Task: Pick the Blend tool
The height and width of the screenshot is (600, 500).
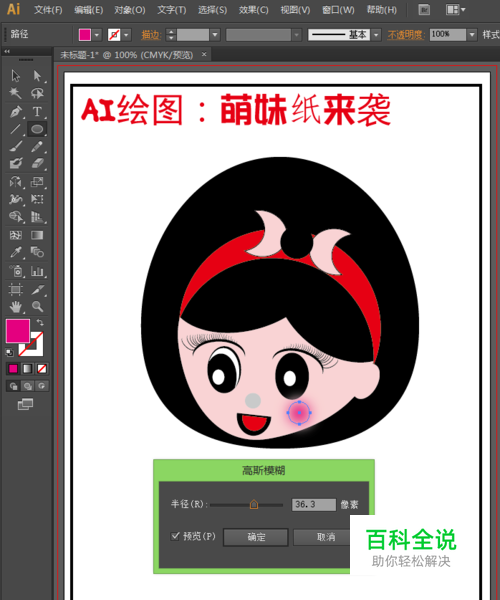Action: (x=37, y=252)
